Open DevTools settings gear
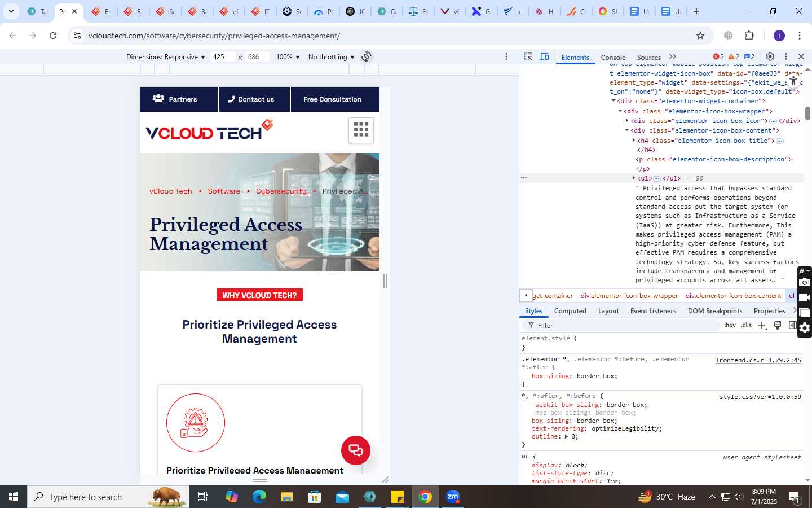Viewport: 812px width, 508px height. 770,56
